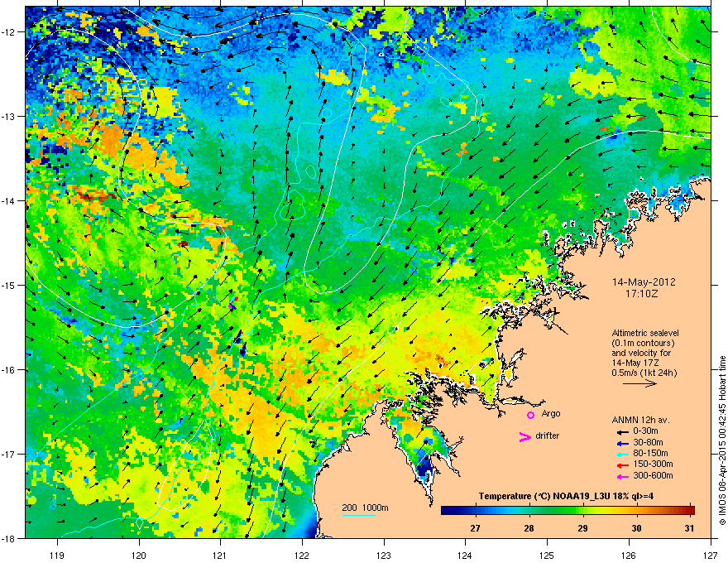Screen dimensions: 728x563
Task: Click the latitude axis label -17
Action: (x=9, y=455)
